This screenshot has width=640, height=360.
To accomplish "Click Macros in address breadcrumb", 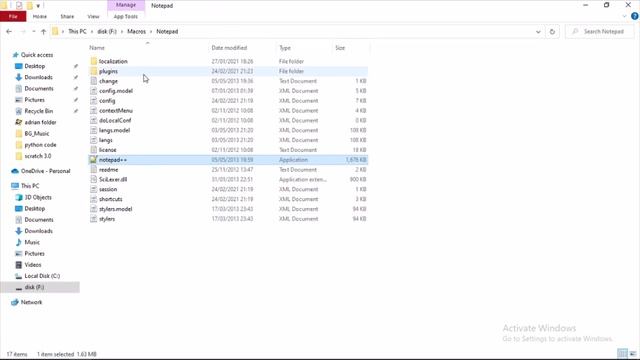I will click(x=136, y=31).
